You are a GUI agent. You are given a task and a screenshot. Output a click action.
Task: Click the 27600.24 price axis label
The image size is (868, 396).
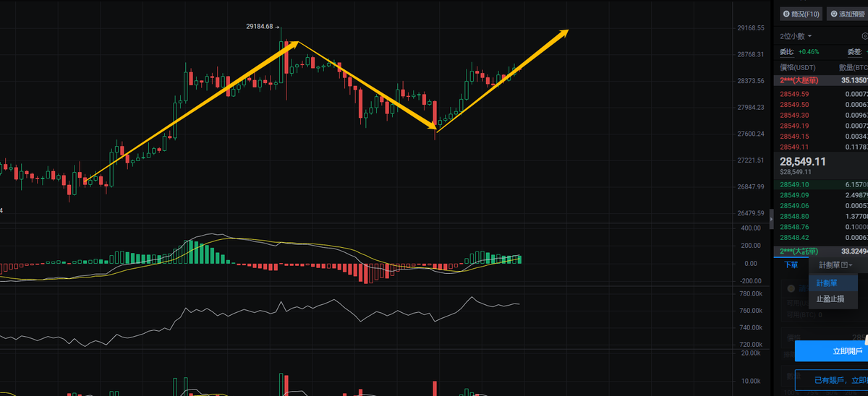point(752,134)
